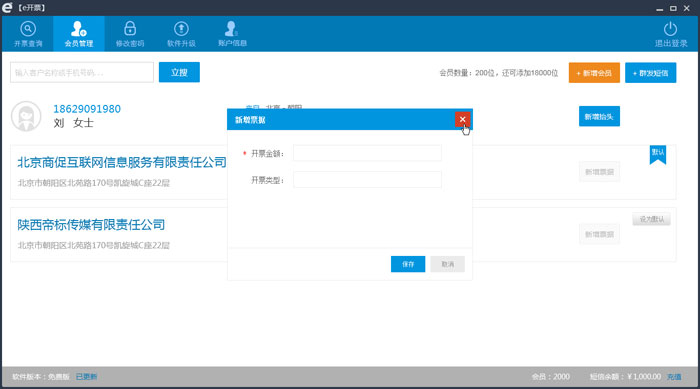Click 新增票据 button for 陕西帝标 row
Screen dimensions: 700x389
click(599, 234)
